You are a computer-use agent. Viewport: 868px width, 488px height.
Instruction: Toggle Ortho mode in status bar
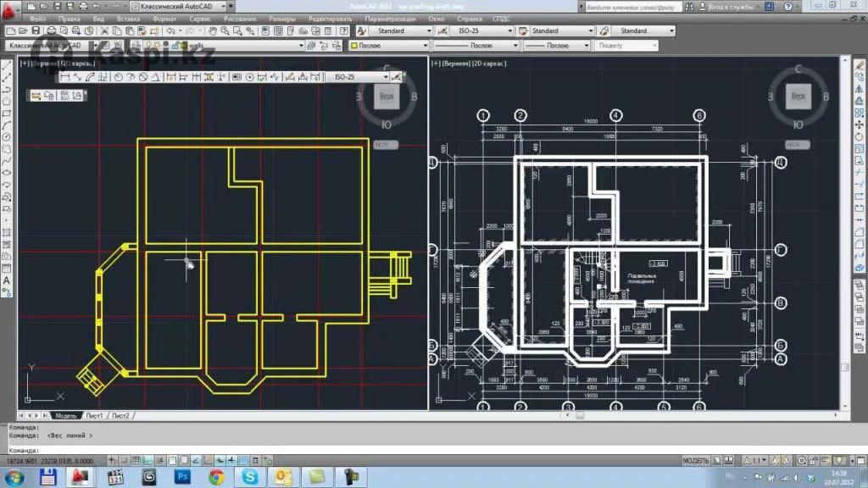[148, 460]
